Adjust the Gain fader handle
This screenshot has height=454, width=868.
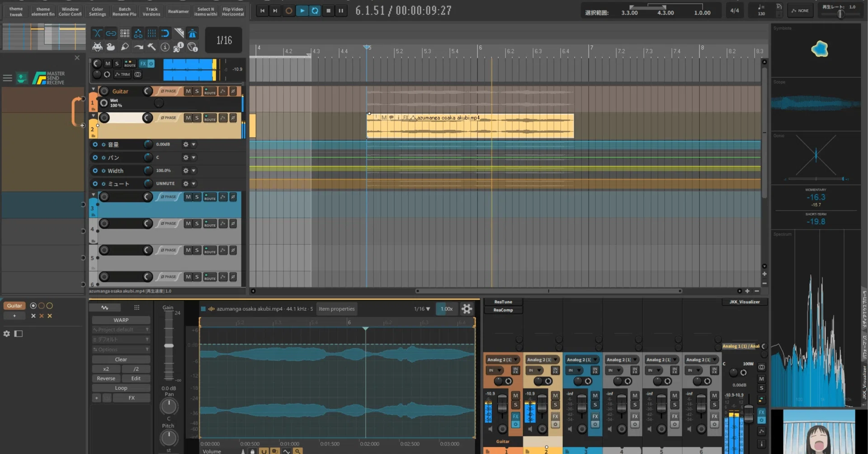pyautogui.click(x=169, y=346)
